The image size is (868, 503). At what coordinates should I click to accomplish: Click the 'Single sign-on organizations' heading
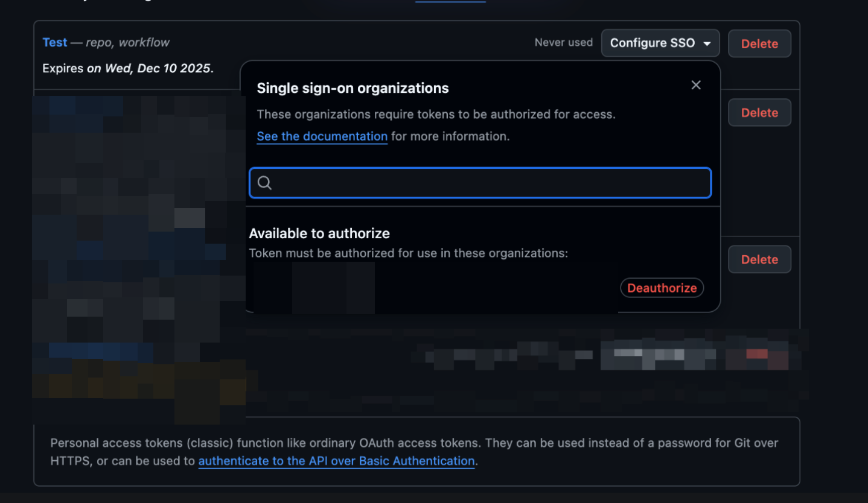click(353, 88)
